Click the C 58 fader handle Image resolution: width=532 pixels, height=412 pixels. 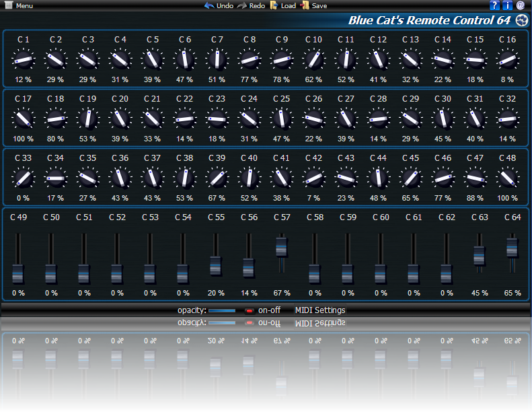(314, 274)
